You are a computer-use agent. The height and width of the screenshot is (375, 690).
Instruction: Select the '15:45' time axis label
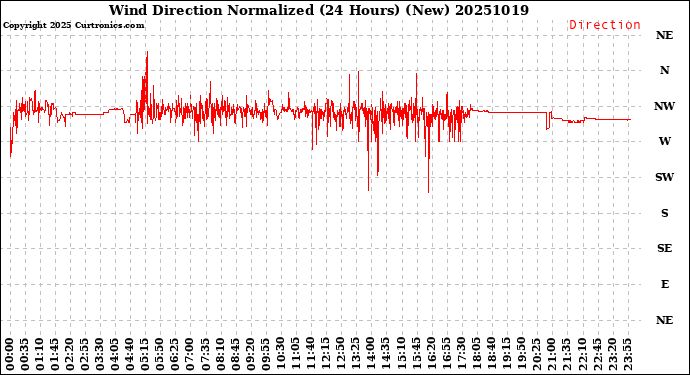click(416, 355)
